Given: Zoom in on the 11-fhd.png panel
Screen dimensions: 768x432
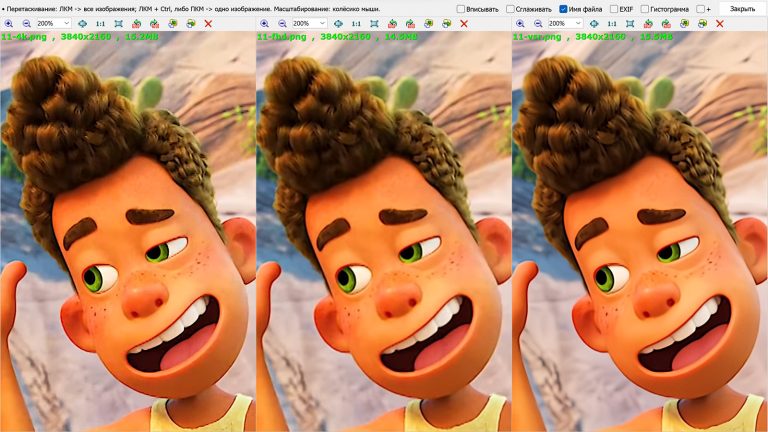Looking at the screenshot, I should pyautogui.click(x=264, y=24).
